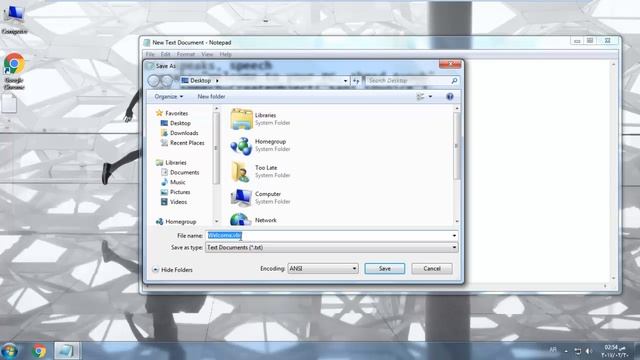Collapse folders with Hide Folders
Screen dimensions: 640x360
coord(172,270)
